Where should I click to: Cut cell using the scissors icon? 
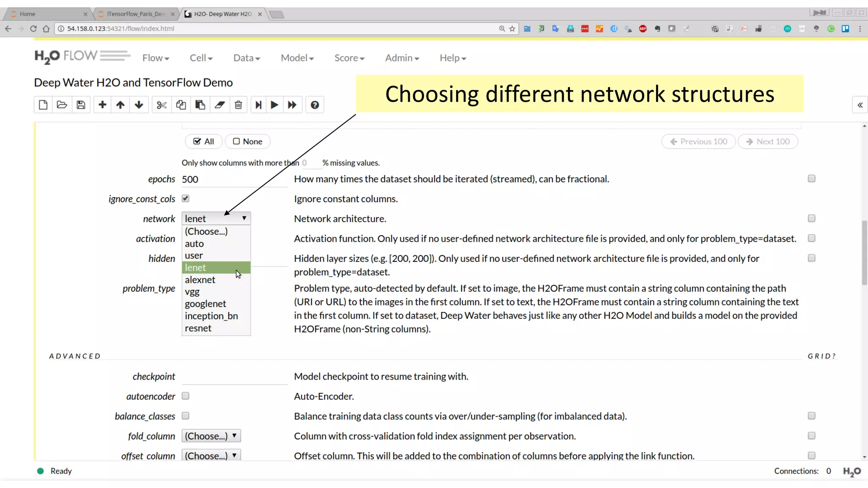(x=161, y=105)
